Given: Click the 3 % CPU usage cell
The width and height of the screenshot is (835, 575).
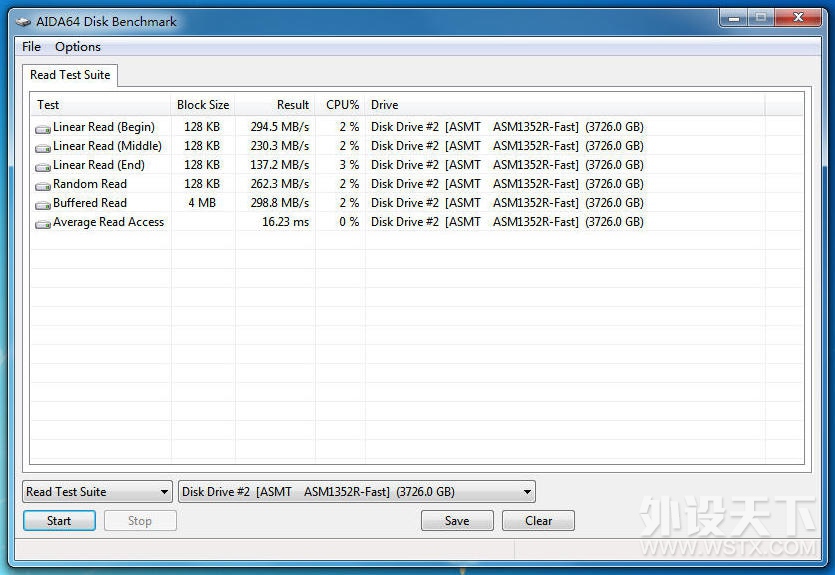Looking at the screenshot, I should pos(349,165).
